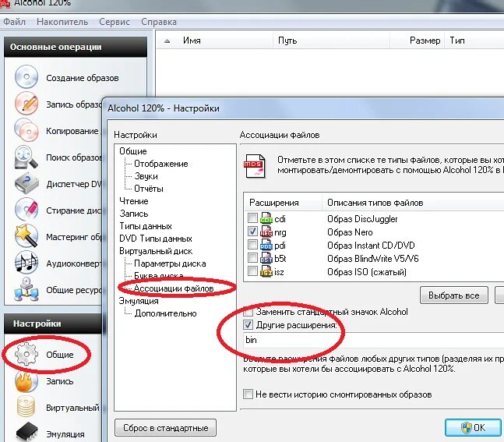Click the Аудиоконвертер music notes icon
The width and height of the screenshot is (504, 442).
tap(26, 263)
